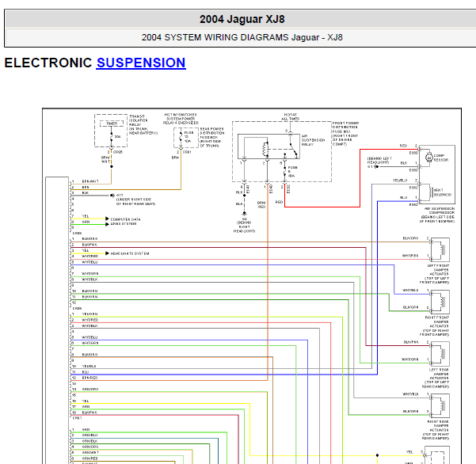
Task: Click the 40A fuse symbol in front fuse box
Action: 284,172
